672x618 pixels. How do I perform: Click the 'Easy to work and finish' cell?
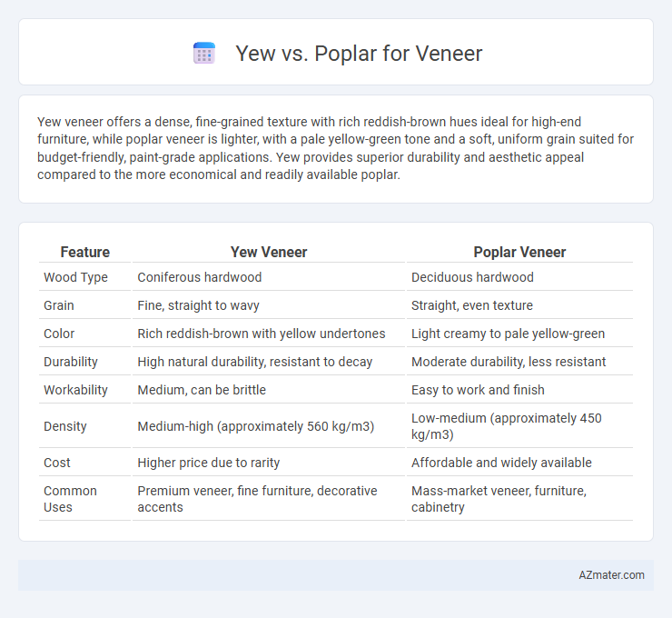[519, 390]
